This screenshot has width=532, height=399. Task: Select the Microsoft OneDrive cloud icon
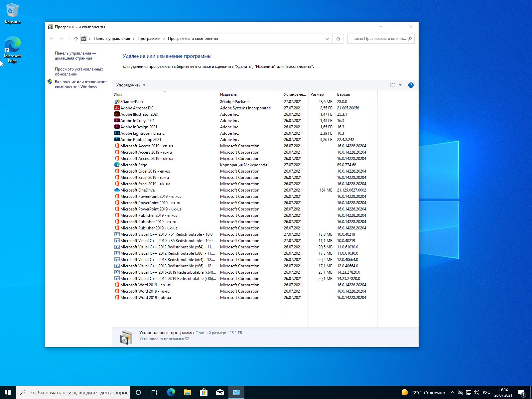click(117, 190)
